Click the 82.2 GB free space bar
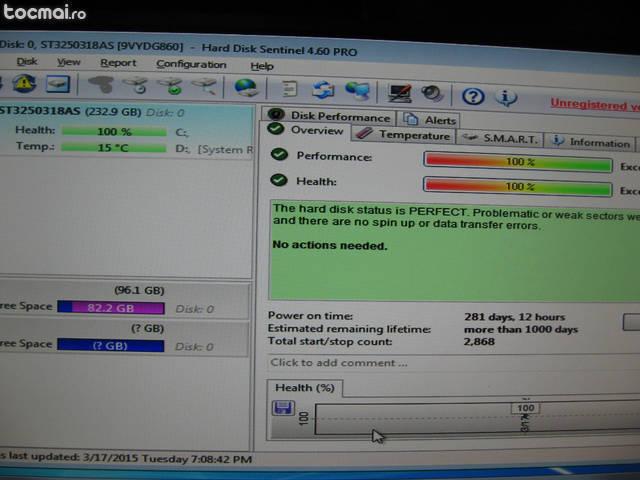The image size is (640, 480). click(111, 307)
